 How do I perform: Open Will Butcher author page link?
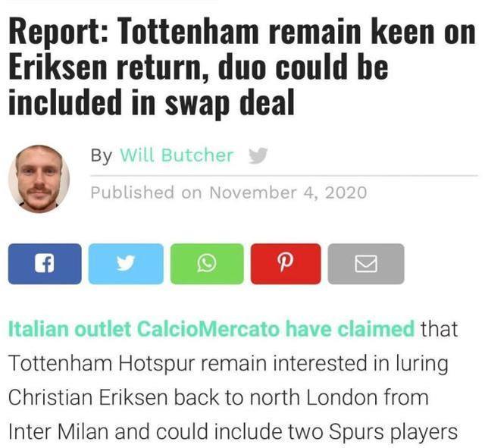pos(177,155)
